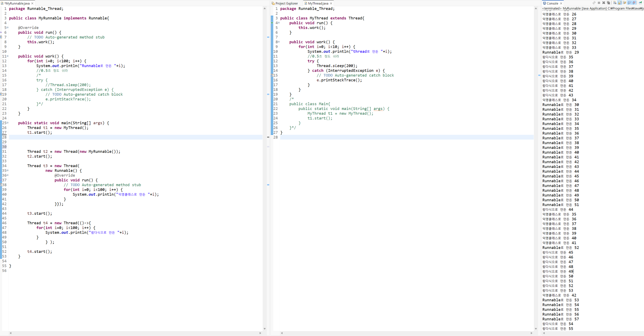Click the Terminate stop square icon
Screen dimensions: 644x336
[x=599, y=3]
